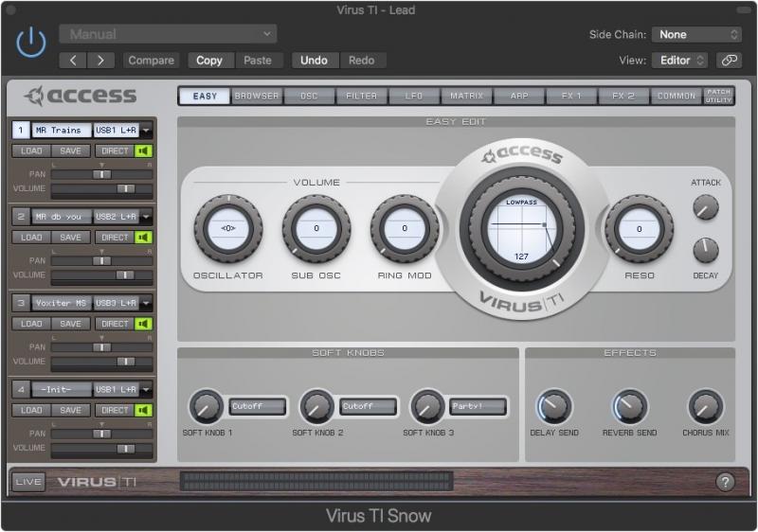The height and width of the screenshot is (532, 758).
Task: Open the Manual preset dropdown
Action: (168, 34)
